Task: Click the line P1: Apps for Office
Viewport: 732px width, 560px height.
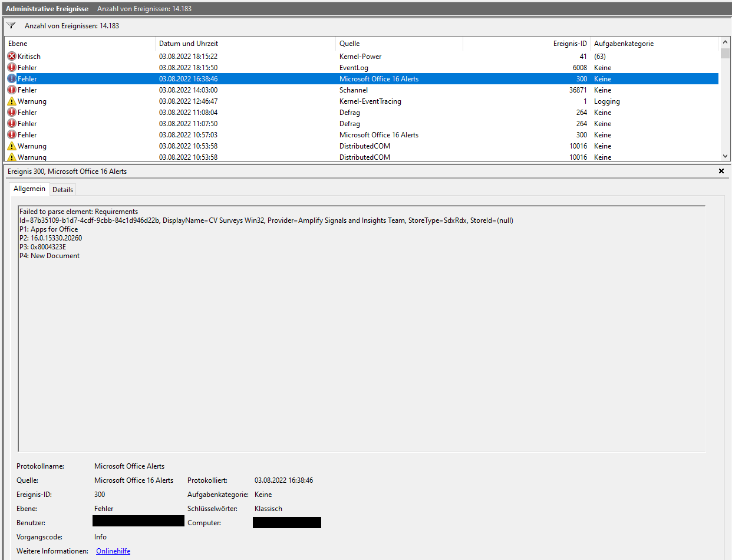Action: pyautogui.click(x=48, y=229)
